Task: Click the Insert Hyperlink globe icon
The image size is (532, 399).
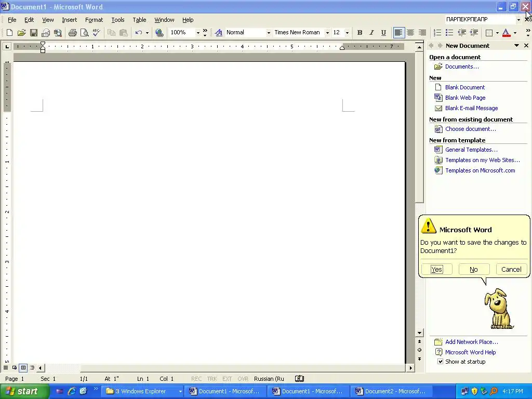Action: point(159,33)
